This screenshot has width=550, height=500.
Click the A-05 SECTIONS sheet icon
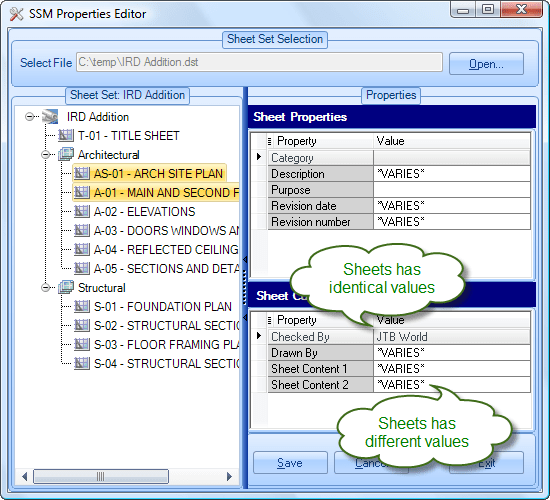(x=82, y=268)
